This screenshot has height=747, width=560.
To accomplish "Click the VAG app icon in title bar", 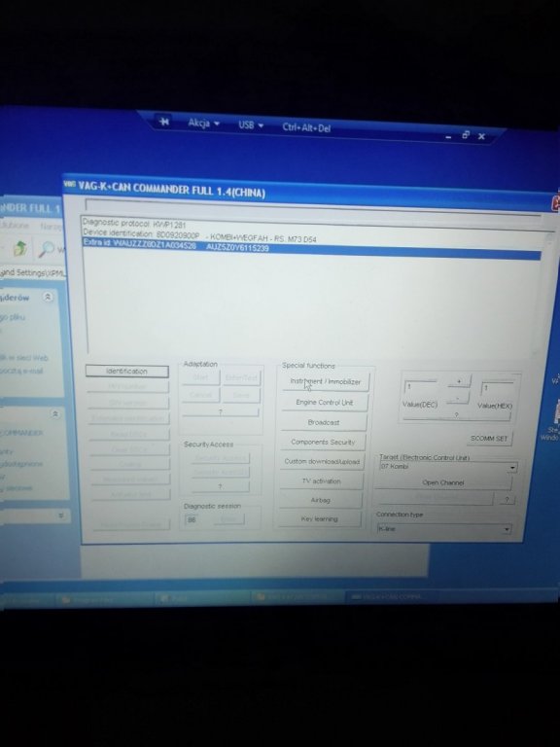I will [70, 185].
